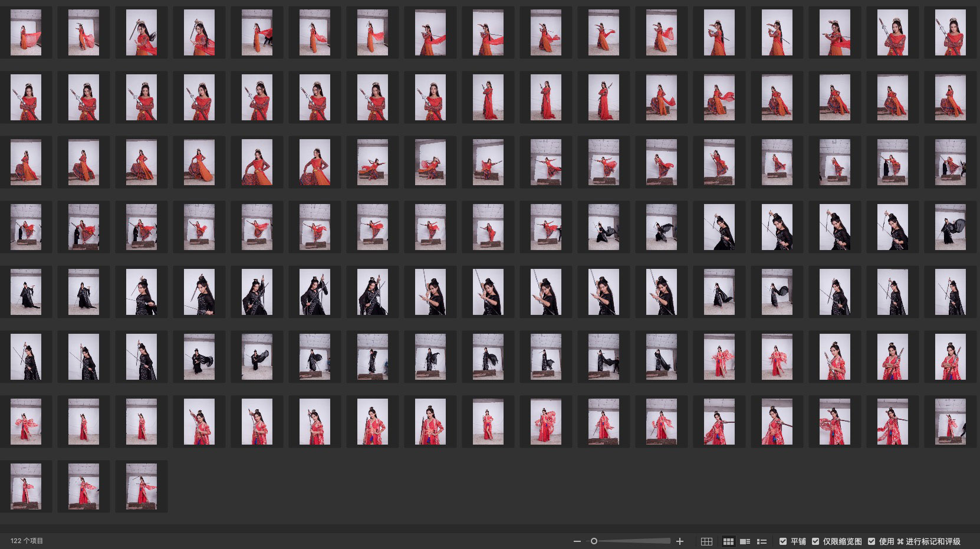980x549 pixels.
Task: Select the first thumbnail in the bottom row
Action: coord(26,486)
